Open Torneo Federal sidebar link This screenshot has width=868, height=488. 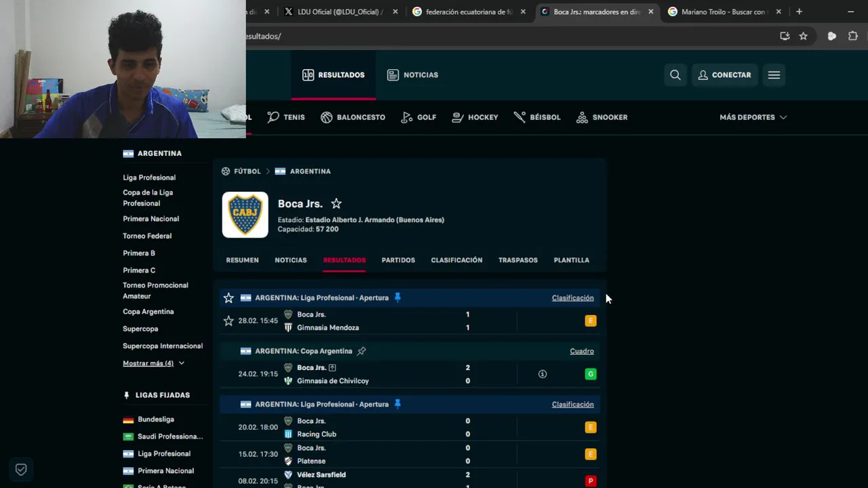pyautogui.click(x=147, y=236)
